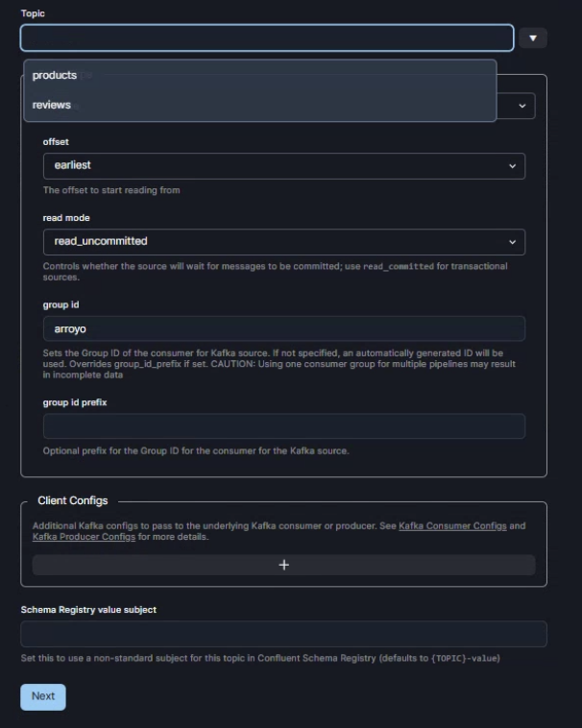Open the Kafka Producer Configs link
This screenshot has width=582, height=728.
85,537
